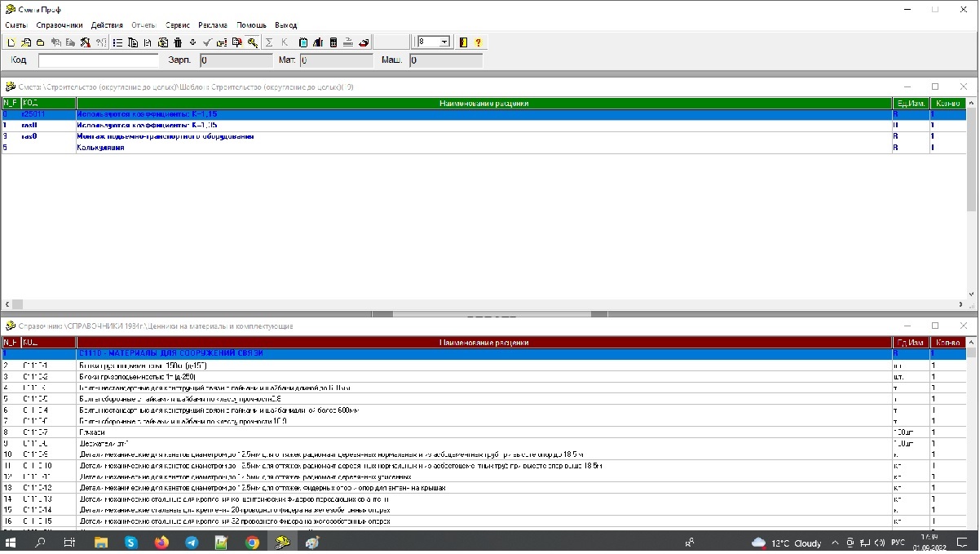Click the exit door icon in toolbar
The image size is (980, 554).
coord(463,42)
